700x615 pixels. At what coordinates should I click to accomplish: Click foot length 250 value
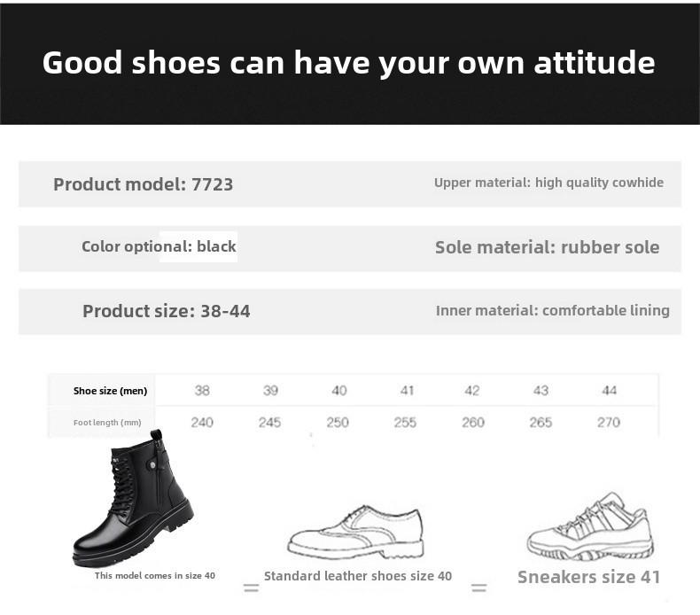click(x=338, y=423)
